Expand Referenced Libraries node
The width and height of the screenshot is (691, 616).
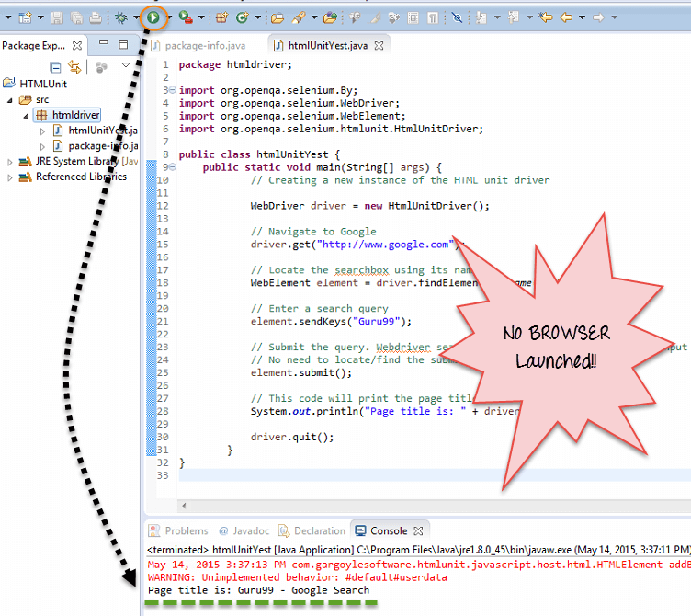coord(10,177)
